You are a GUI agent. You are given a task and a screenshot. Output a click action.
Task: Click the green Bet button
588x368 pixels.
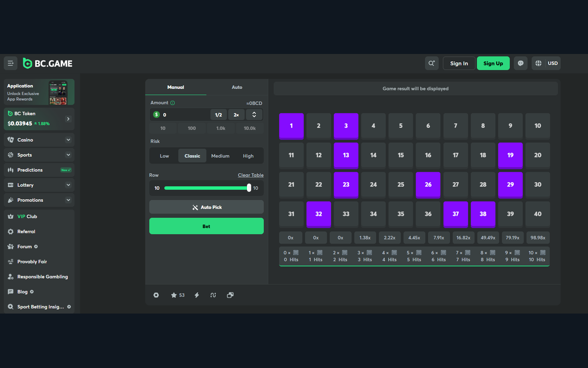206,226
